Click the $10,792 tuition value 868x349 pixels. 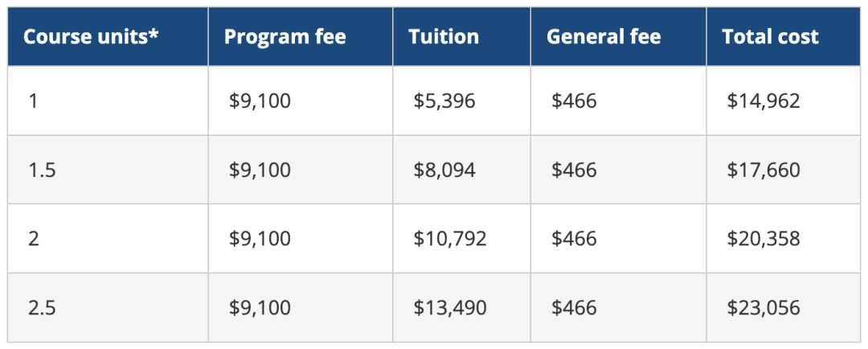[x=450, y=239]
